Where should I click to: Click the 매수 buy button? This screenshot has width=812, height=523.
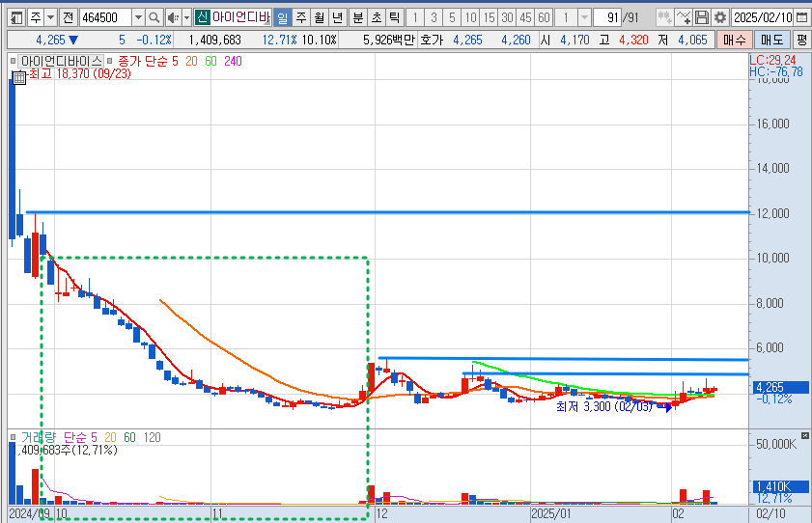point(735,40)
